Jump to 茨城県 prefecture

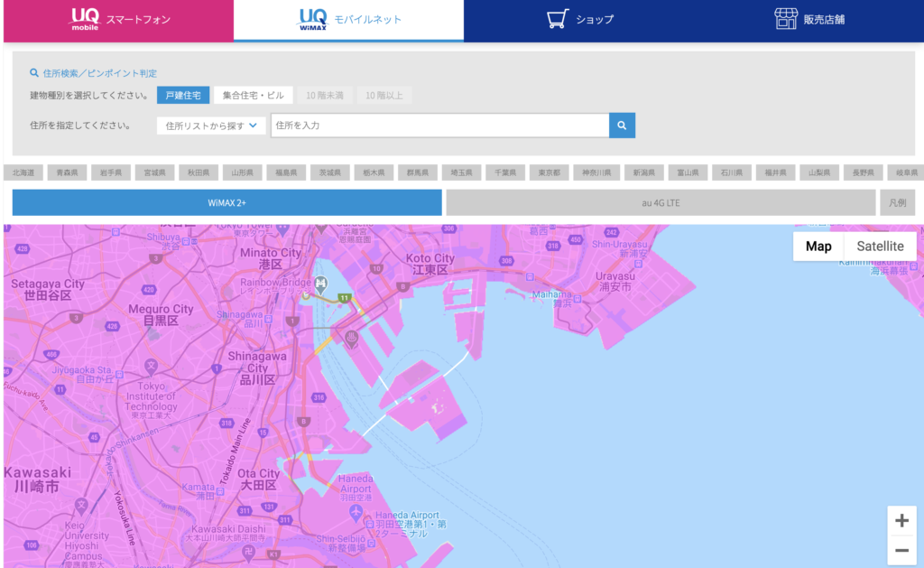click(x=330, y=172)
